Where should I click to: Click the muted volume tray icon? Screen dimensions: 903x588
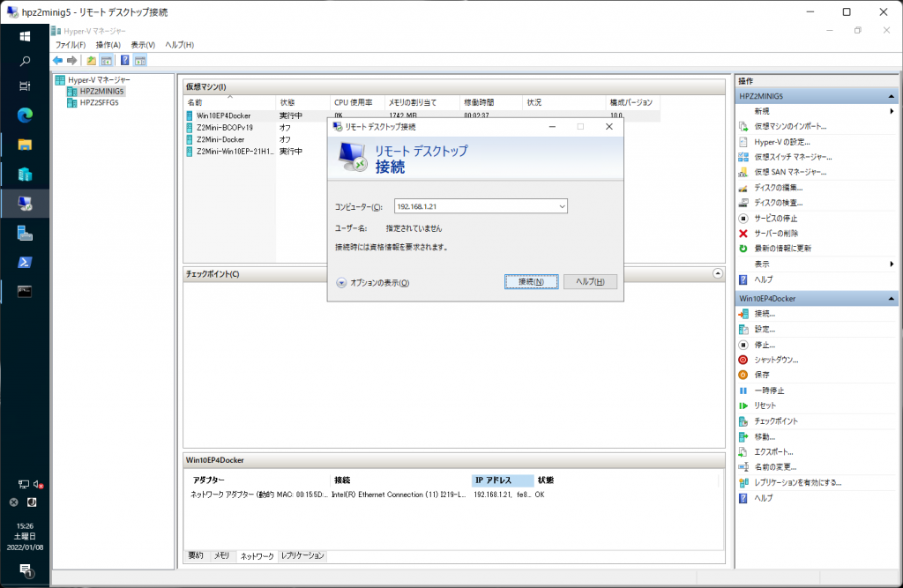(x=38, y=484)
